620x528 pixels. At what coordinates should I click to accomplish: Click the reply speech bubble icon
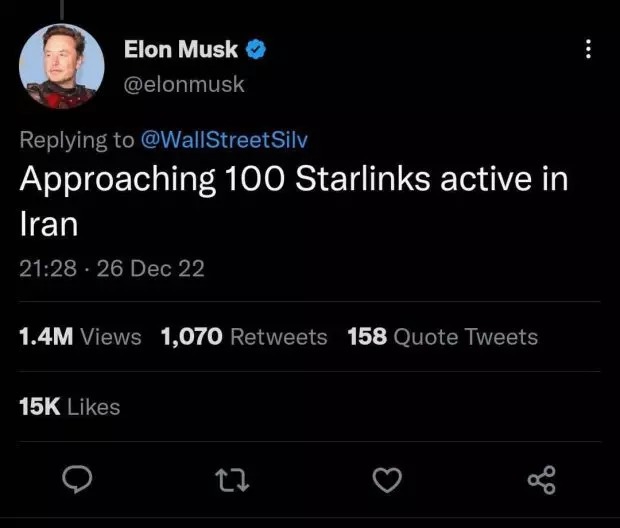[x=76, y=481]
